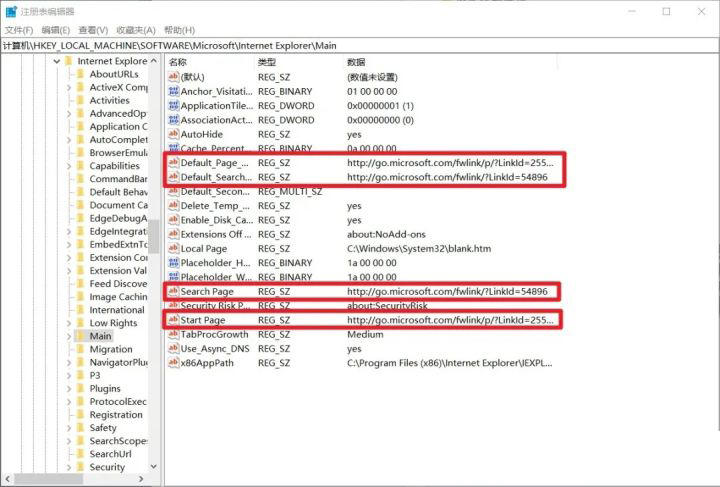Image resolution: width=720 pixels, height=487 pixels.
Task: Click the Placeholder_H binary value icon
Action: [174, 263]
